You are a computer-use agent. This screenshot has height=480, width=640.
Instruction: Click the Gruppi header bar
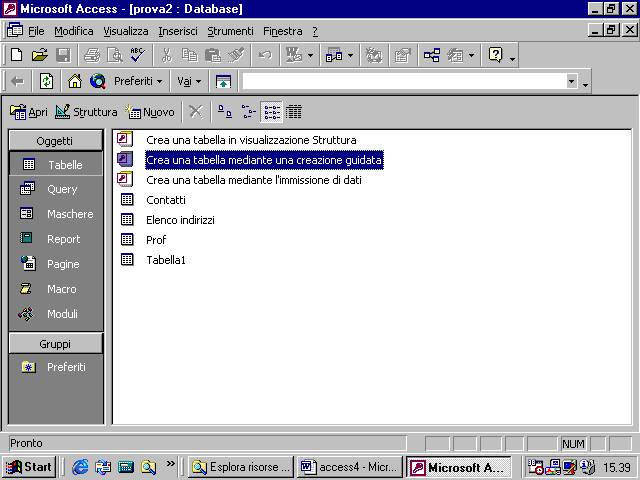(56, 344)
